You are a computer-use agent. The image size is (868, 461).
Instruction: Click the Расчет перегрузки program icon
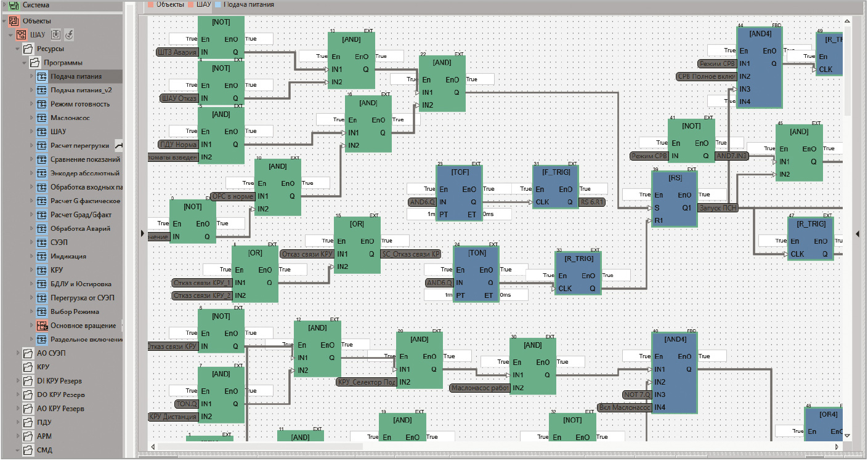tap(42, 146)
